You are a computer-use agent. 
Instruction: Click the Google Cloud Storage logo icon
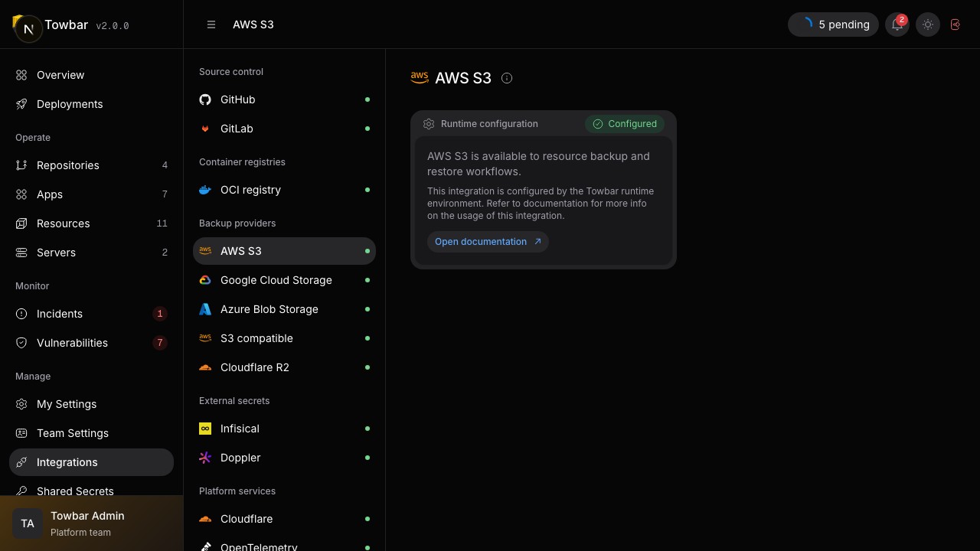(205, 280)
